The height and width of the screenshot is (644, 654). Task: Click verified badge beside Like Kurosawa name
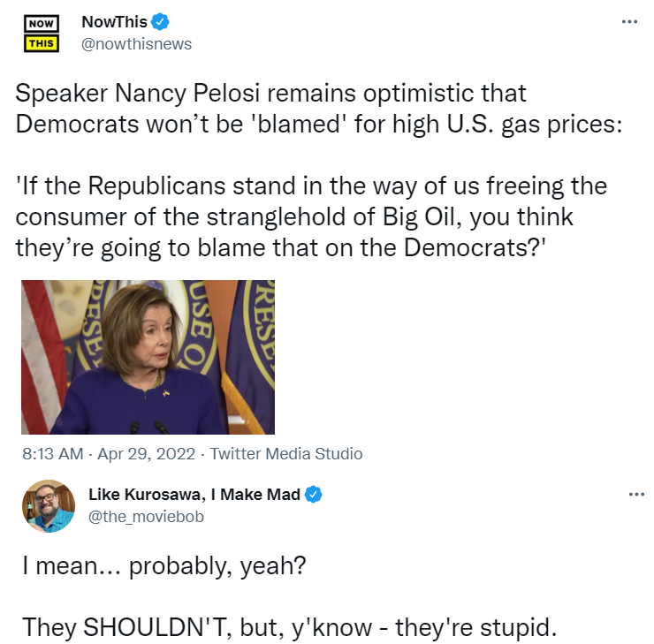[313, 495]
